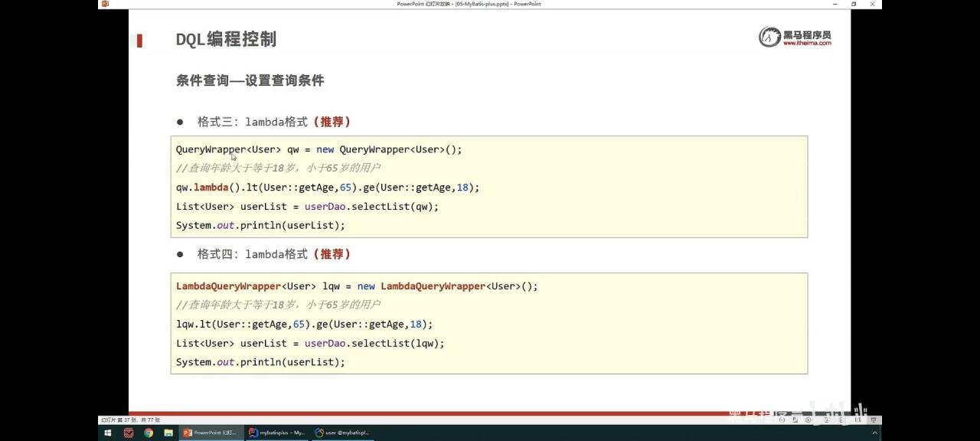Click the comment line in the first code box
Screen dimensions: 980x441
click(279, 168)
